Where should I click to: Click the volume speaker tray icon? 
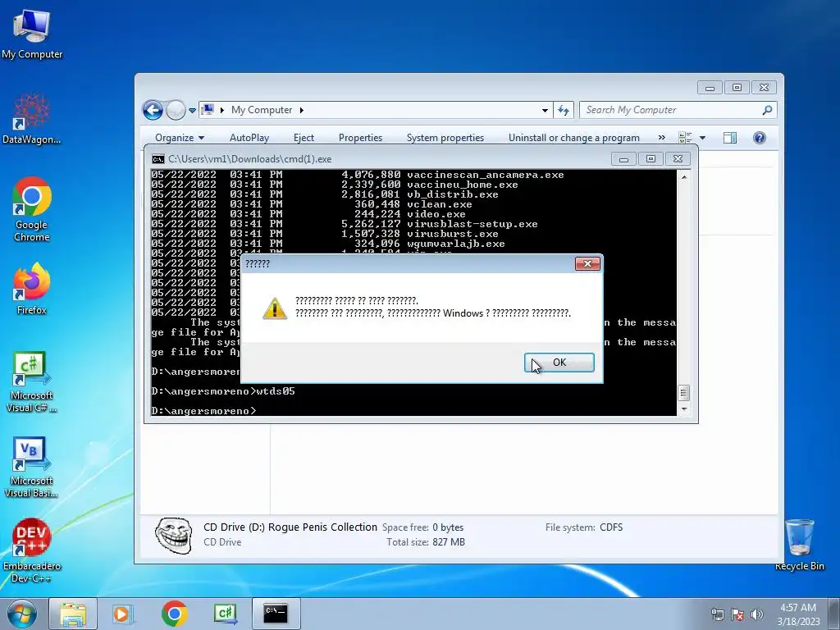(x=757, y=614)
